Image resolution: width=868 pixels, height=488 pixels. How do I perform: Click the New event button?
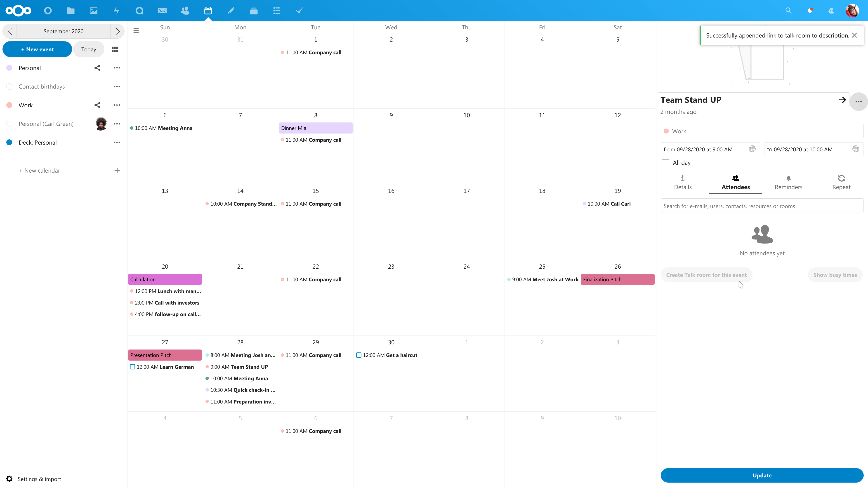tap(37, 49)
